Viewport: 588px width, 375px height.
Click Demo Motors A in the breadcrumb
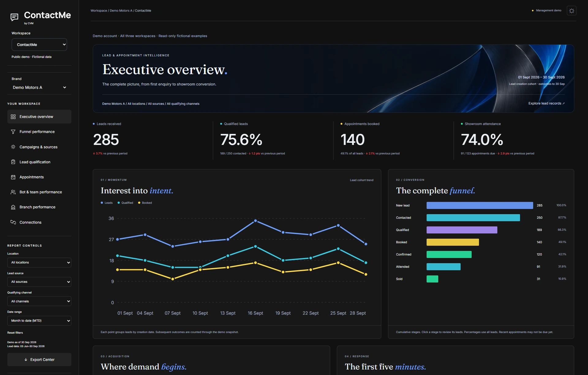point(121,11)
